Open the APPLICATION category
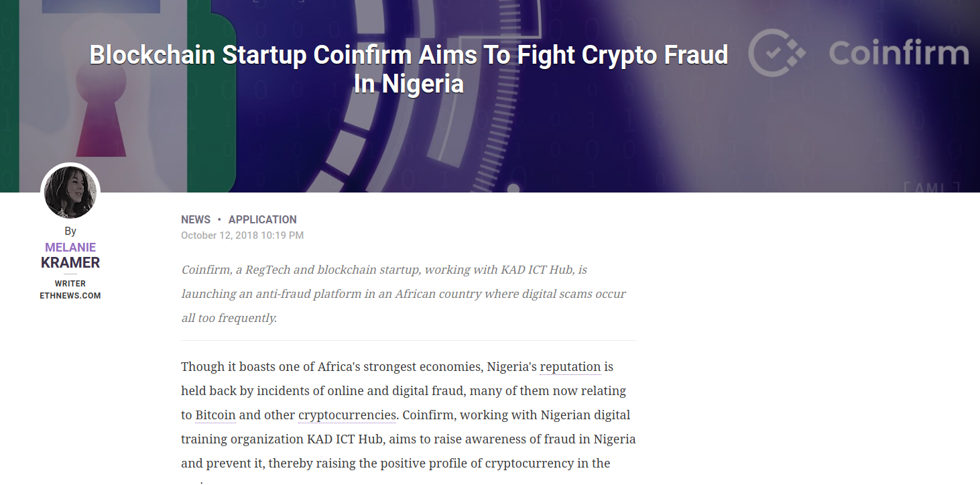Viewport: 980px width, 485px height. coord(263,219)
